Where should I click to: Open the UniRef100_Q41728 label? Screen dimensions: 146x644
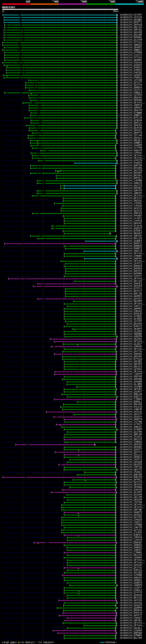point(131,170)
